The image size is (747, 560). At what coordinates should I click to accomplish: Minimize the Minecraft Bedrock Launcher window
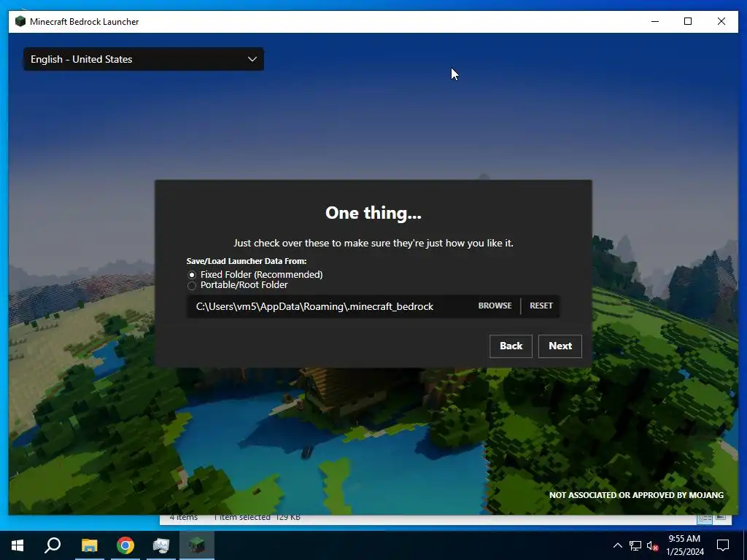[x=655, y=21]
